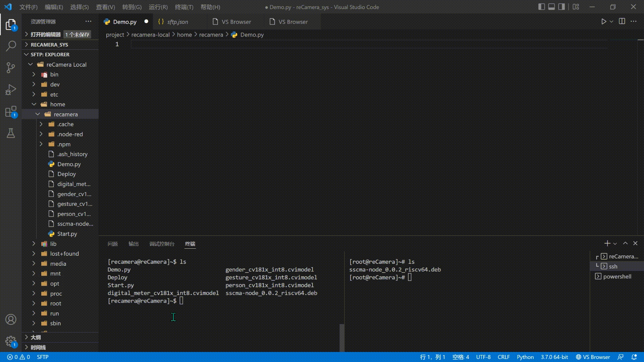Open the Search view in activity bar
644x362 pixels.
(11, 46)
